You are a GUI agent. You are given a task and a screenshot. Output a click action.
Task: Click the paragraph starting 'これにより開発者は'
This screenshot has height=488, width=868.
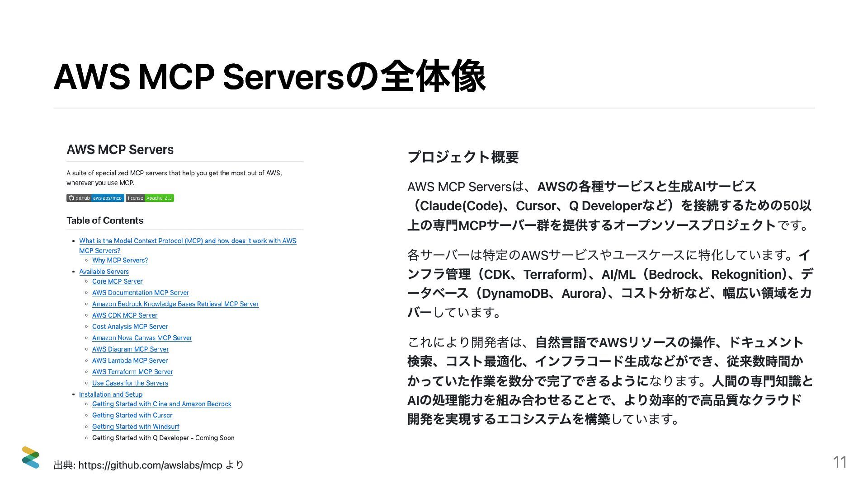pos(610,381)
